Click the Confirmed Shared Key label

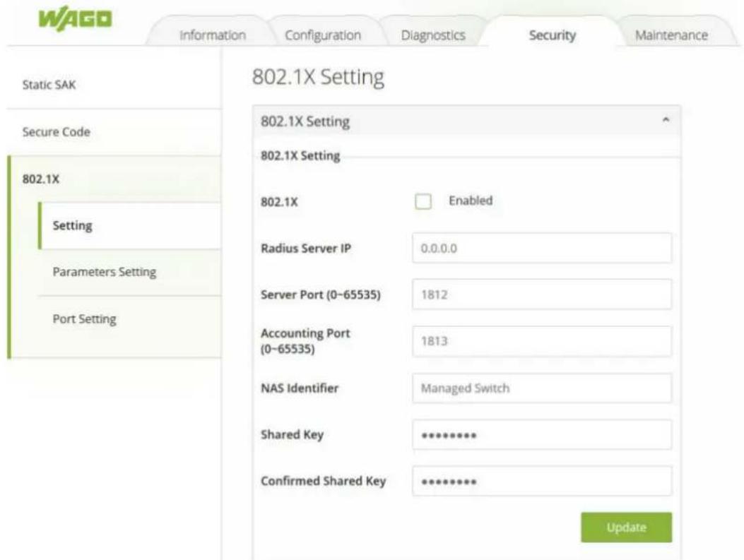pyautogui.click(x=323, y=482)
